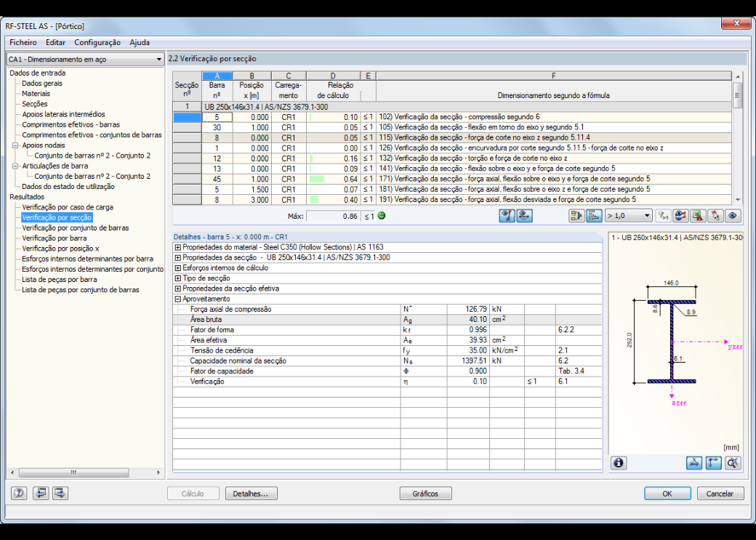Viewport: 756px width, 540px height.
Task: Click the navigator tree horizontal scrollbar thumb
Action: 73,472
